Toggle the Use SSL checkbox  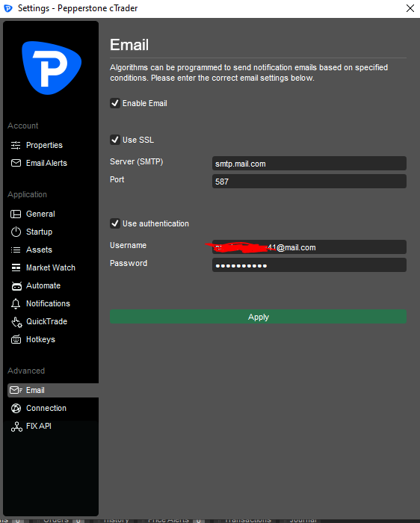115,140
